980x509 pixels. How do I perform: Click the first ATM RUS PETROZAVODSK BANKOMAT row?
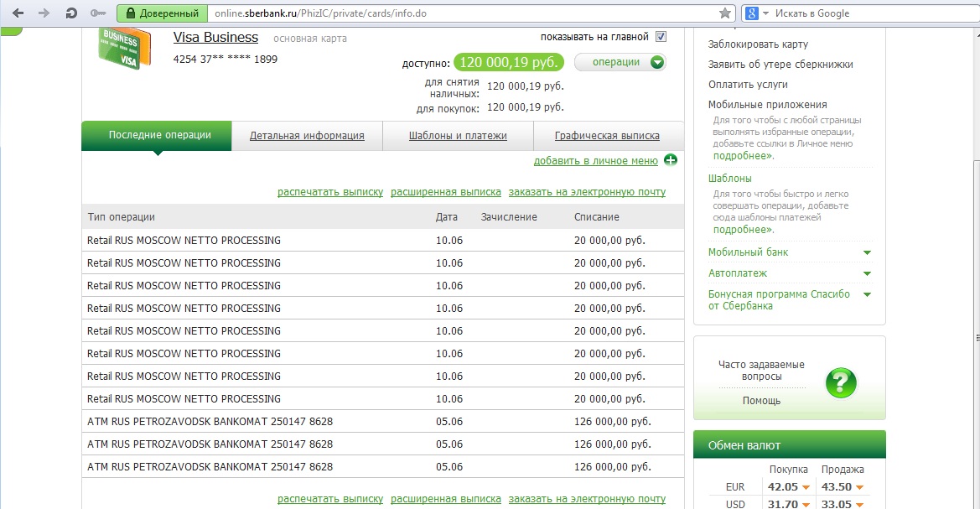(x=382, y=422)
